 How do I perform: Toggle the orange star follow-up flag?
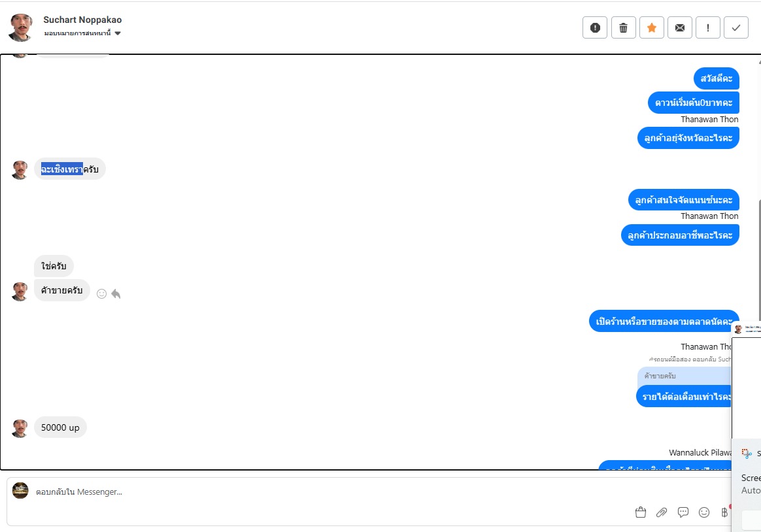(651, 27)
